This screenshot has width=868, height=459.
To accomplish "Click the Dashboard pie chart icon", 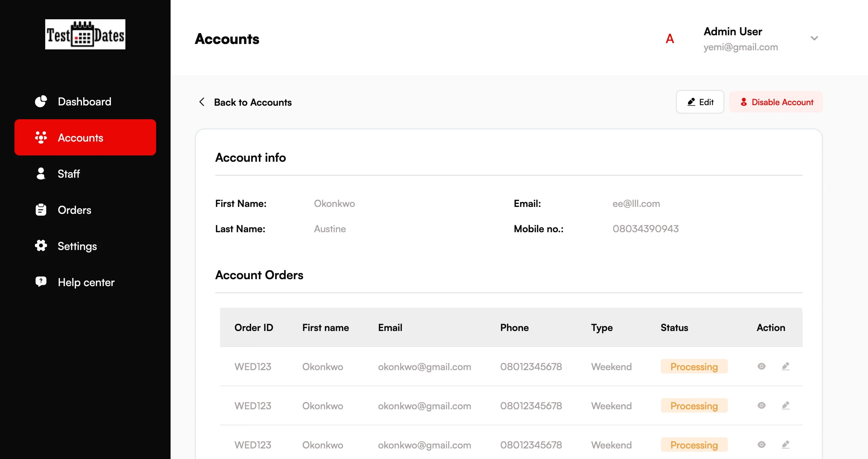I will (41, 101).
